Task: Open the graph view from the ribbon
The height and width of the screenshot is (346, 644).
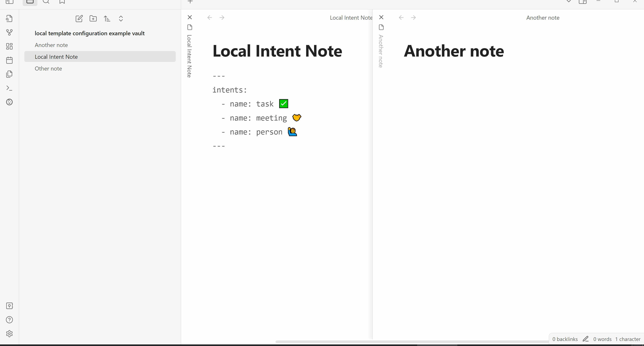Action: pyautogui.click(x=9, y=32)
